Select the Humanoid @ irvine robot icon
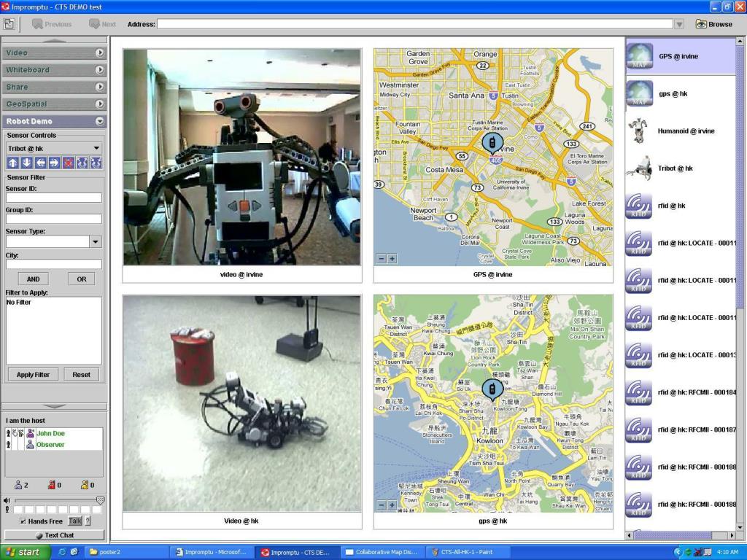 coord(639,131)
